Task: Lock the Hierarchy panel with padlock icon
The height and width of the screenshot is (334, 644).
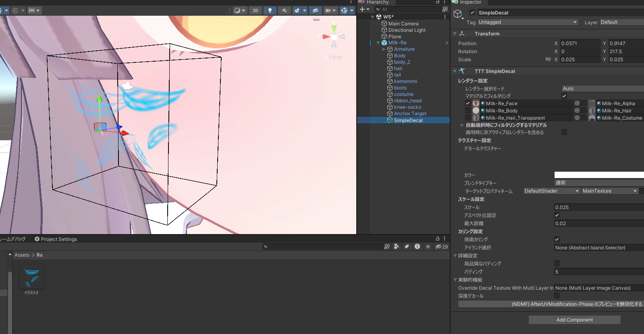Action: [x=437, y=2]
